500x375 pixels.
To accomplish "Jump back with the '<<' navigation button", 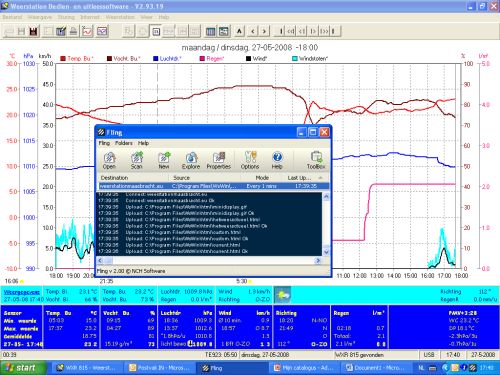I will click(x=291, y=31).
